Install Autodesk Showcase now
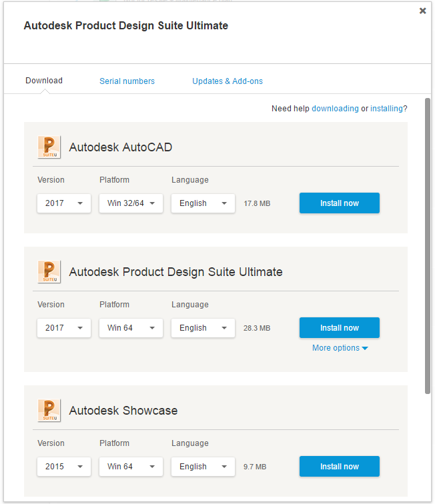The width and height of the screenshot is (435, 504). (339, 467)
